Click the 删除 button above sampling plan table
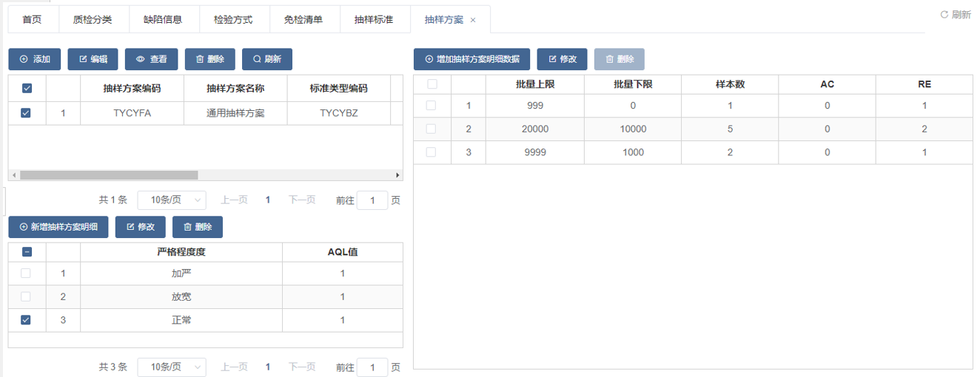Screen dimensions: 980x377 pos(209,59)
